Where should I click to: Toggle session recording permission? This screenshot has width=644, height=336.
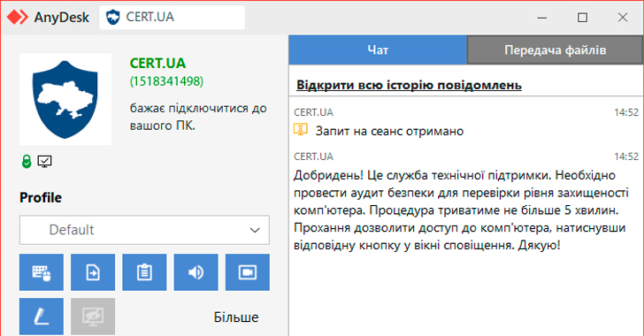click(248, 272)
